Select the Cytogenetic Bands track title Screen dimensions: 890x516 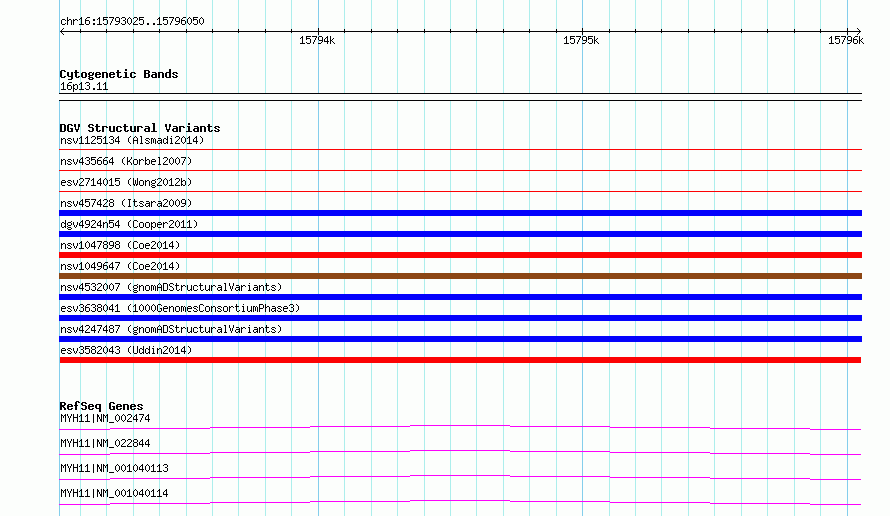click(119, 74)
